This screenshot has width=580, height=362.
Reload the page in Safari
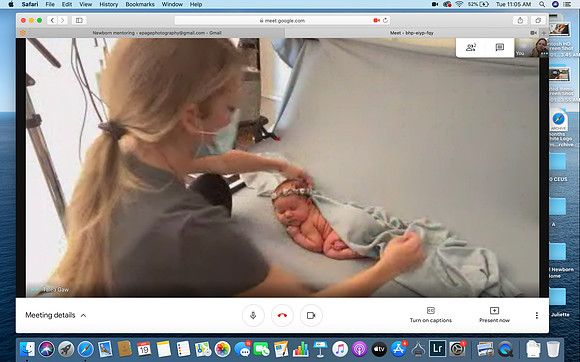(x=385, y=20)
